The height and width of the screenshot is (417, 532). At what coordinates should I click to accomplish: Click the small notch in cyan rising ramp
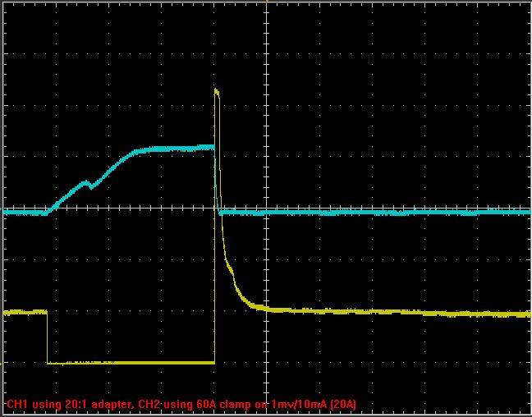click(89, 185)
